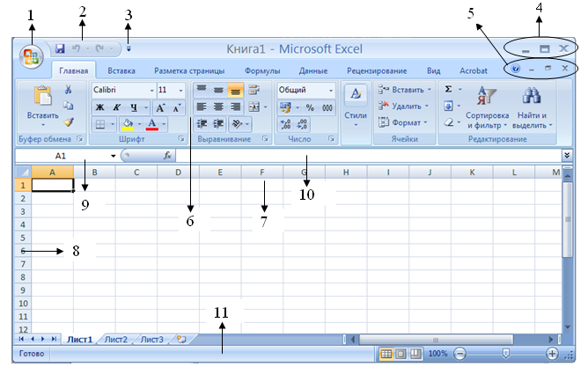The width and height of the screenshot is (588, 374).
Task: Copy selection with the copy icon
Action: pos(68,106)
